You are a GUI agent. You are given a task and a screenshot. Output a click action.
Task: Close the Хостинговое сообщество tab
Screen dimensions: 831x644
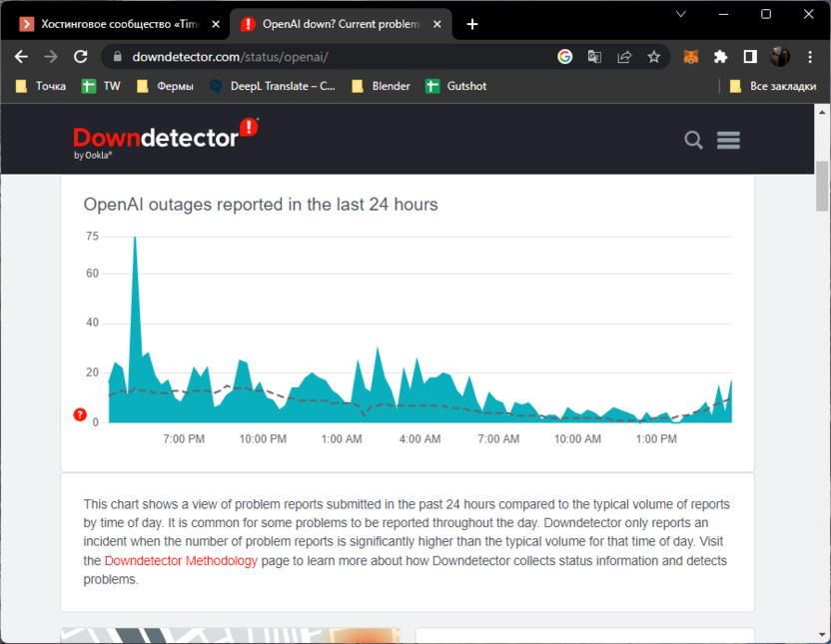pos(216,24)
